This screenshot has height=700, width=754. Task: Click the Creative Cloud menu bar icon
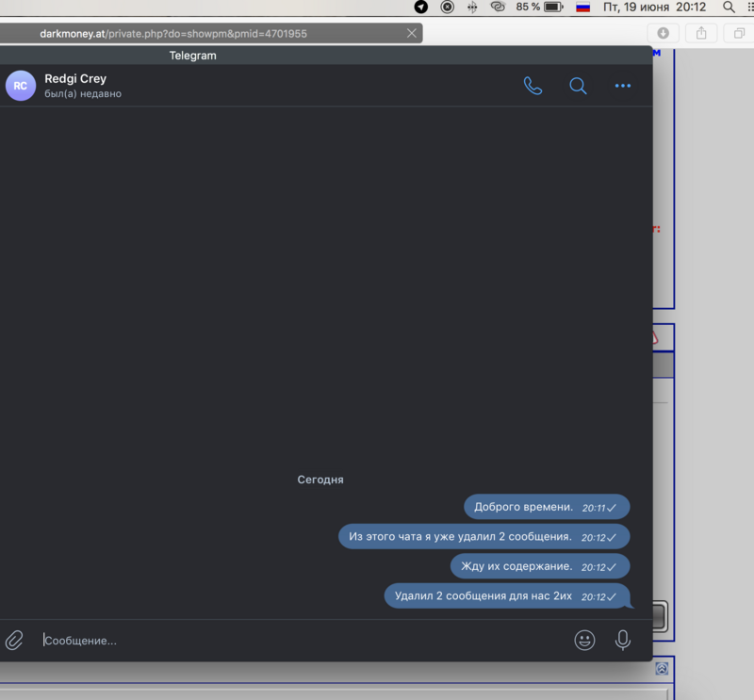tap(498, 7)
